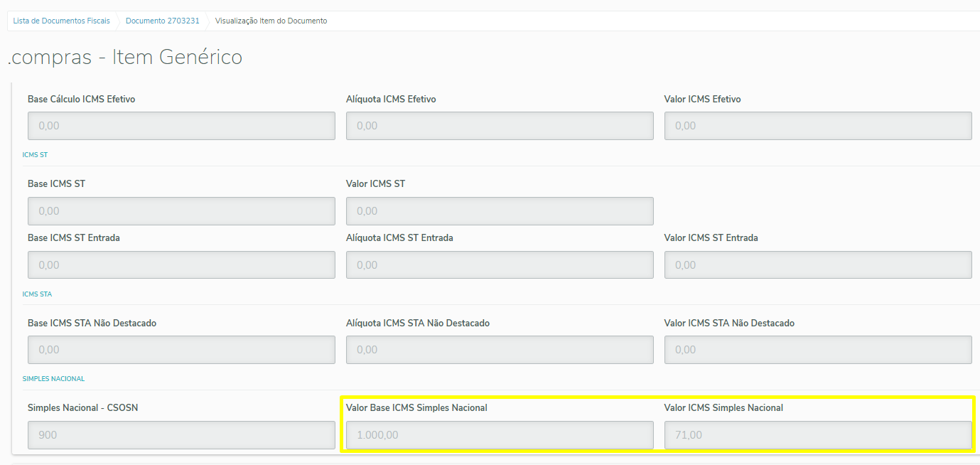Click the ICMS ST section header

click(36, 154)
